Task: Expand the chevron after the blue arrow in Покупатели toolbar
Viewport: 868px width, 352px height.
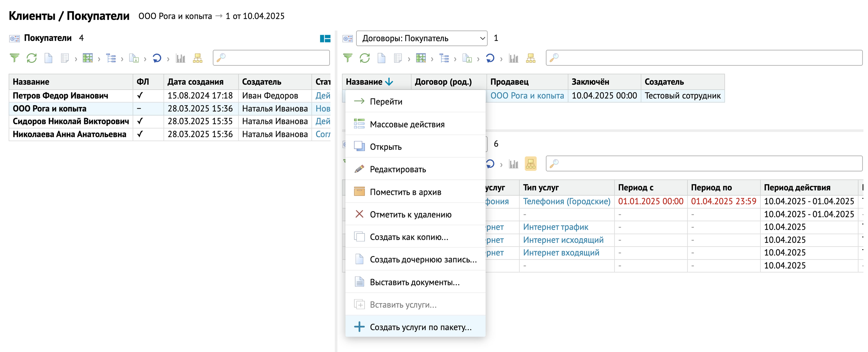Action: click(168, 59)
